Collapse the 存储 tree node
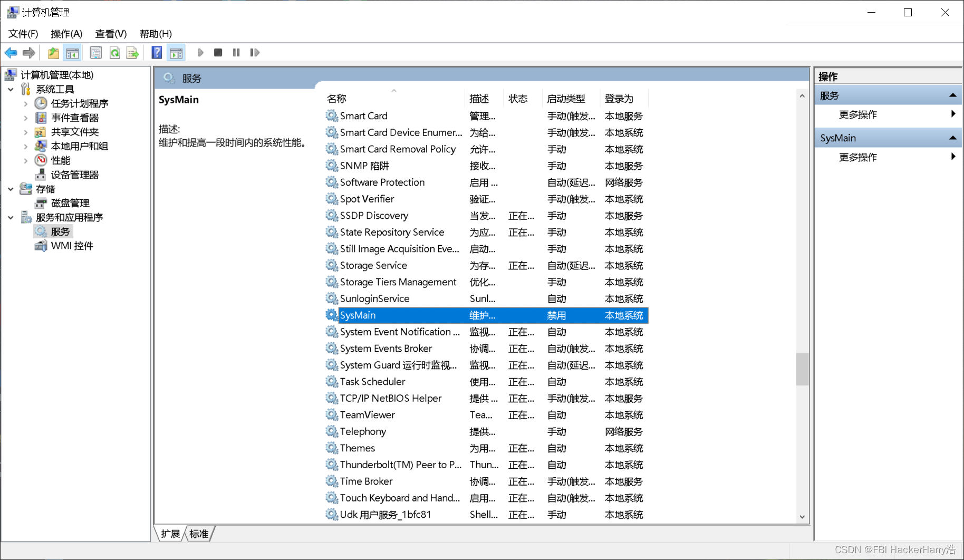Viewport: 964px width, 560px height. pos(11,189)
